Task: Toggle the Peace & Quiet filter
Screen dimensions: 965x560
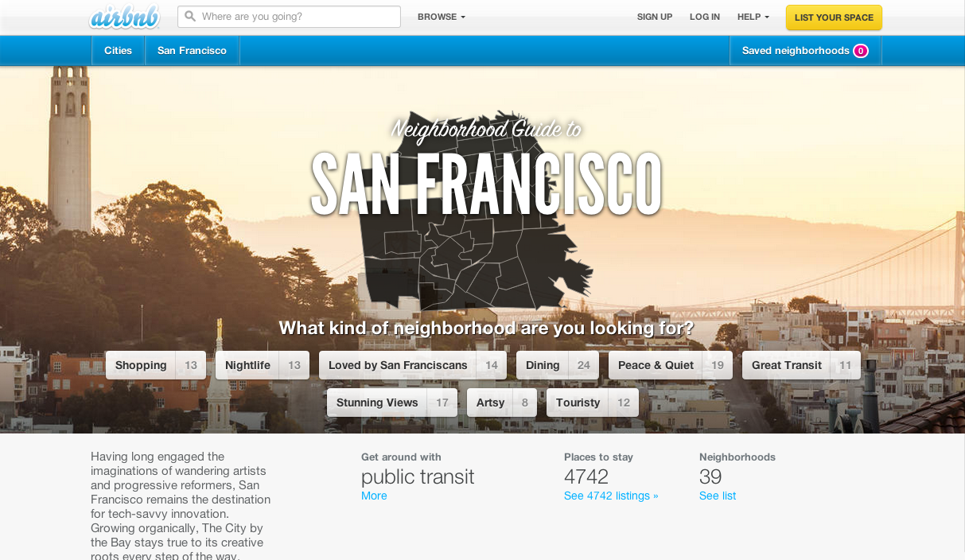Action: pos(671,365)
